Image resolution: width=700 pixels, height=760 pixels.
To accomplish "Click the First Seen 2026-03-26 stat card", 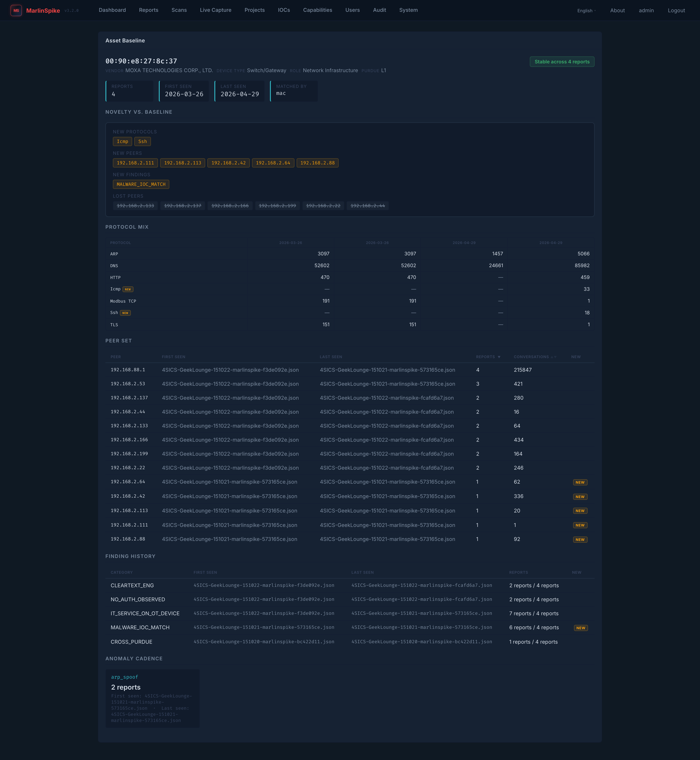I will (x=184, y=91).
